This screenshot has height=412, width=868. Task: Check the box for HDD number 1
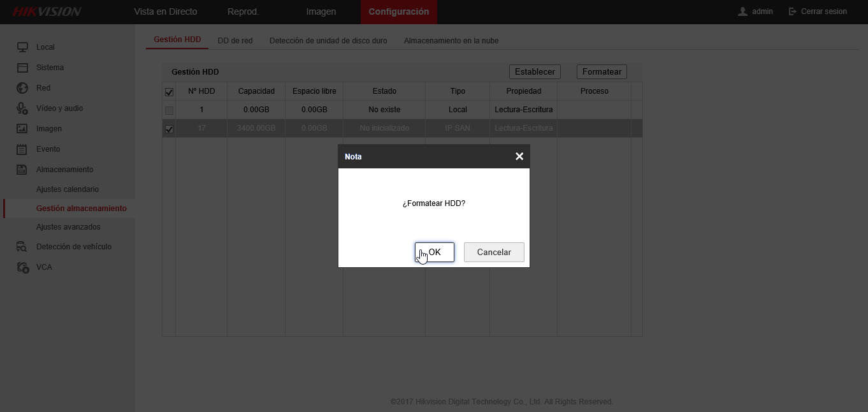coord(169,110)
